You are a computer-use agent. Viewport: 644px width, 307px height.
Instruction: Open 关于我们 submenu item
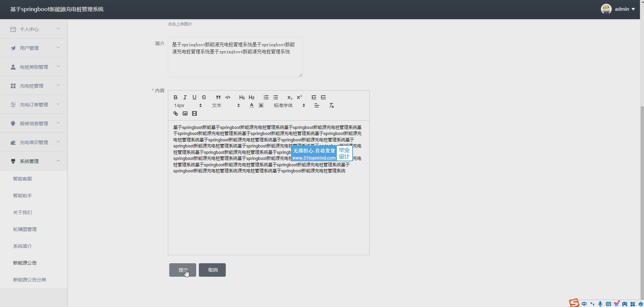click(x=34, y=212)
